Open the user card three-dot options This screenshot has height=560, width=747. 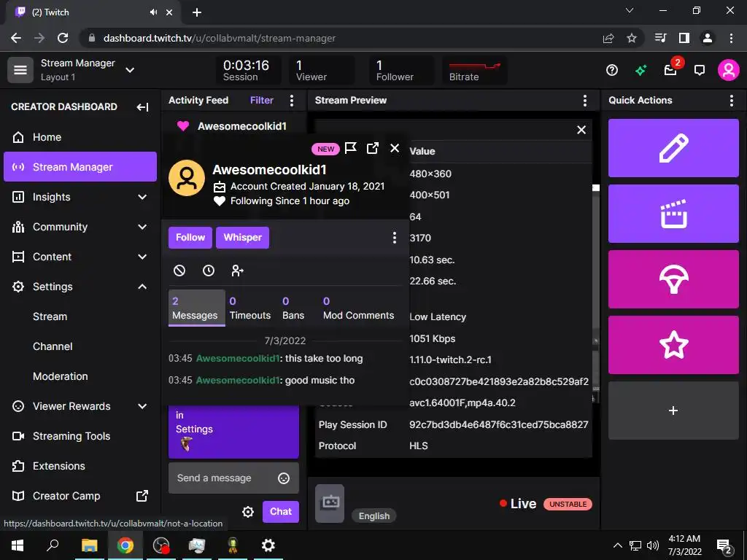[x=394, y=238]
